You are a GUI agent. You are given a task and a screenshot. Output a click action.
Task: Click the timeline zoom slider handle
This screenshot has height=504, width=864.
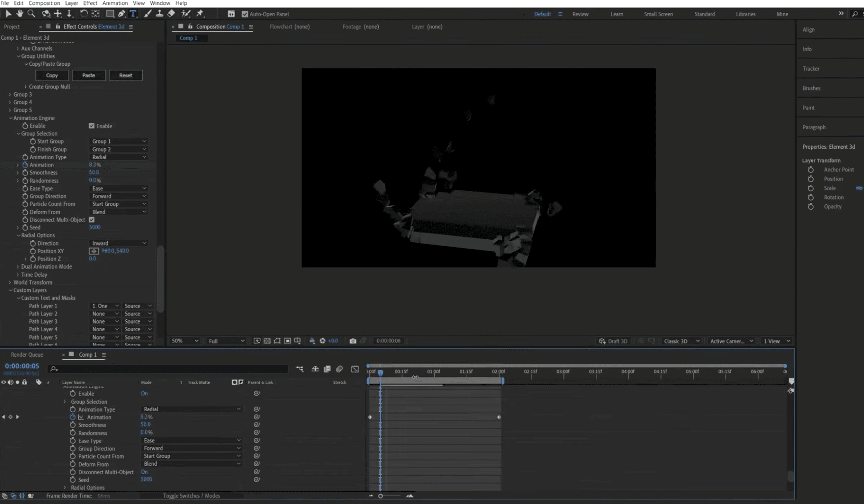(x=380, y=496)
